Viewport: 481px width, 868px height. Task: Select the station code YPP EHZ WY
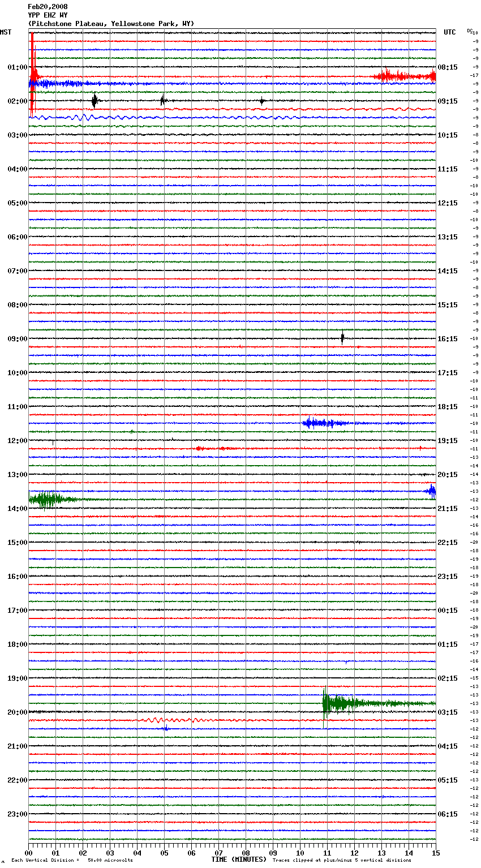click(48, 15)
